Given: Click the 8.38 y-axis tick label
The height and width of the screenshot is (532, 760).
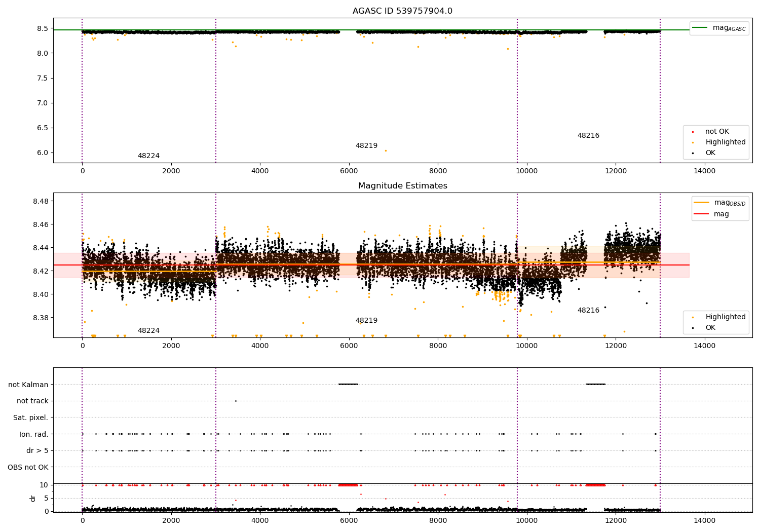Looking at the screenshot, I should [x=41, y=318].
